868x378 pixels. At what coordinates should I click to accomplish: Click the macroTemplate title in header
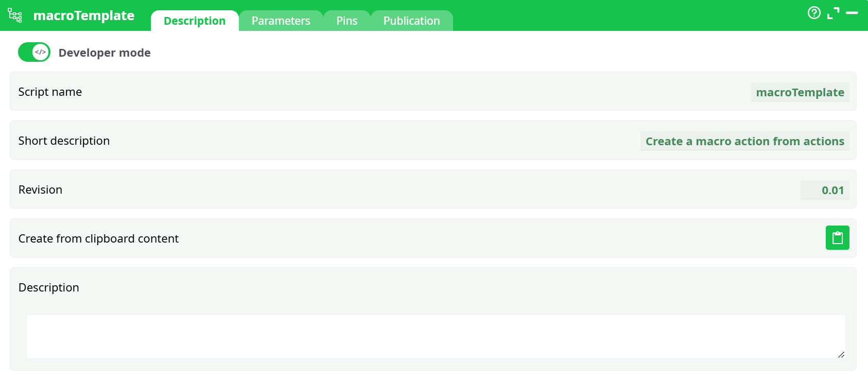pos(84,15)
